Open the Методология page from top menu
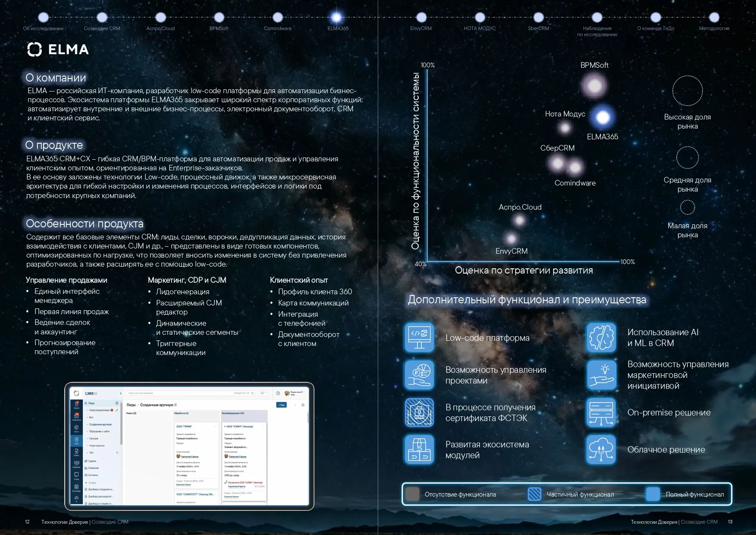The height and width of the screenshot is (535, 756). click(714, 28)
